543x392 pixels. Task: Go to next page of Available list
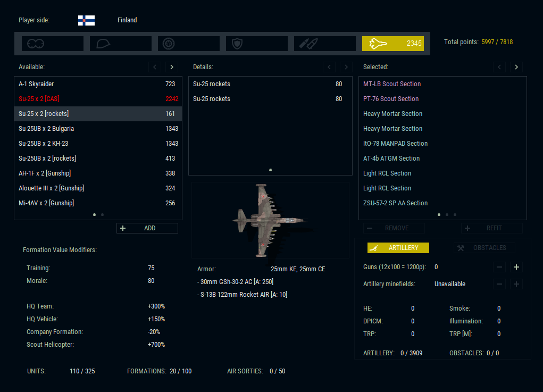coord(172,67)
